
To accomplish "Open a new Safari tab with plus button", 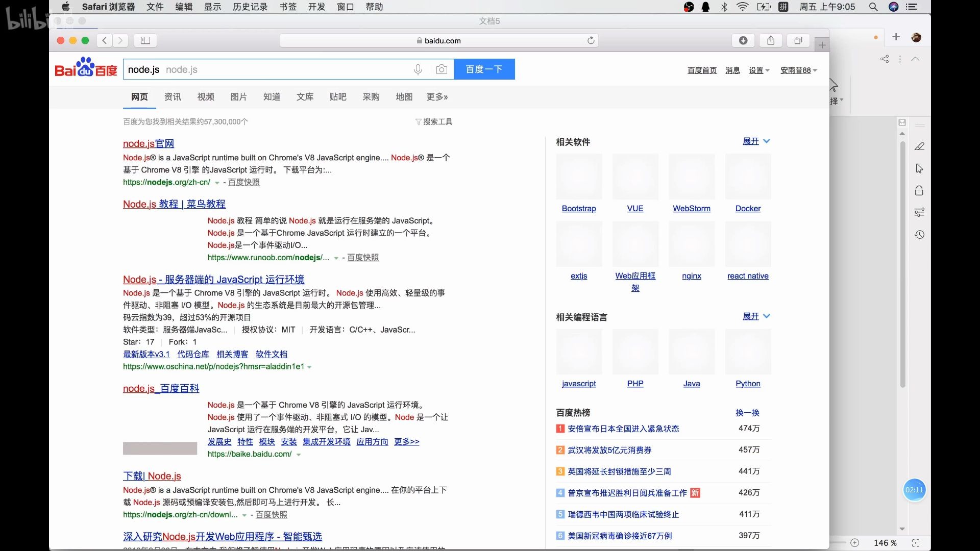I will (x=822, y=45).
